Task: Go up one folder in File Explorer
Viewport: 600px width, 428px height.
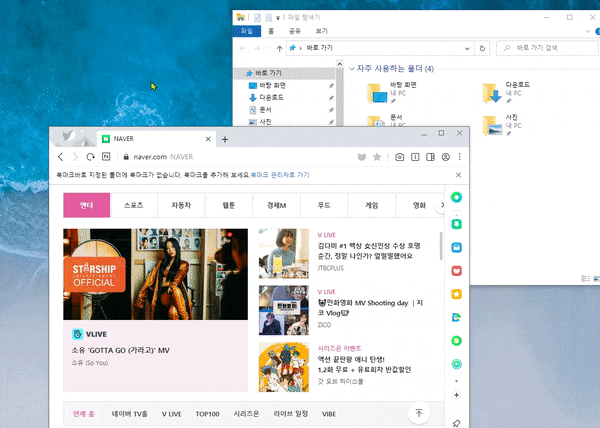Action: pyautogui.click(x=279, y=48)
